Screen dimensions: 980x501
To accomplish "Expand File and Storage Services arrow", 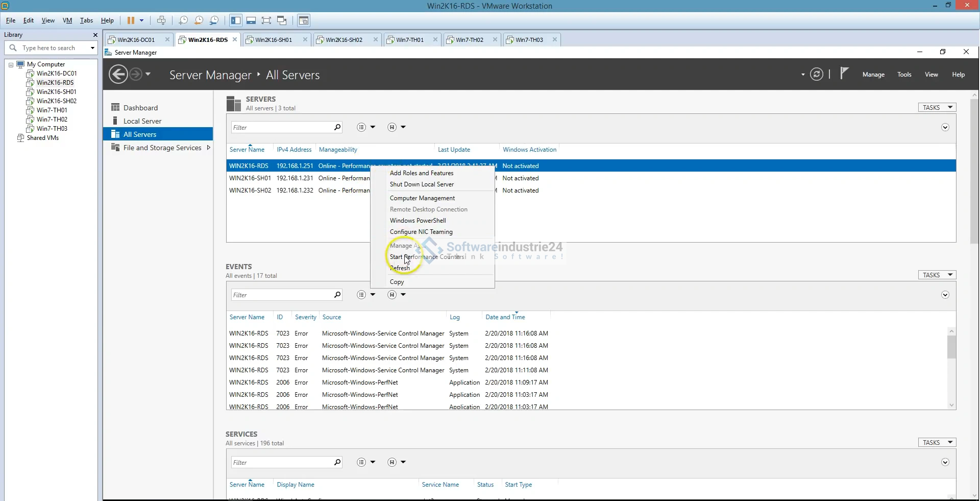I will (x=208, y=148).
